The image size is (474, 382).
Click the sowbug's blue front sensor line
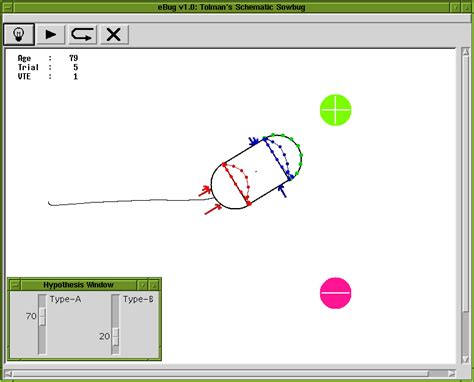pos(277,159)
